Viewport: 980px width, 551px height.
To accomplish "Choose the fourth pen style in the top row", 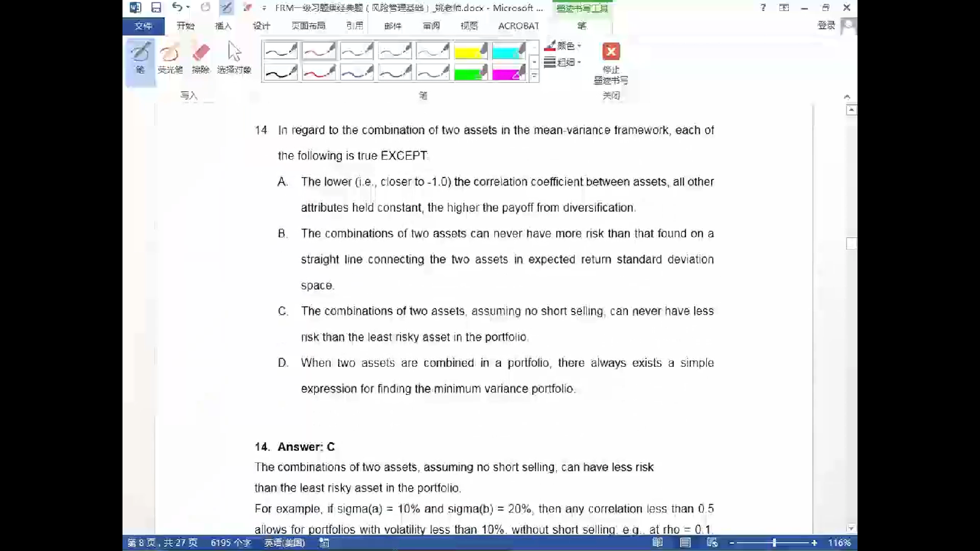I will 395,50.
